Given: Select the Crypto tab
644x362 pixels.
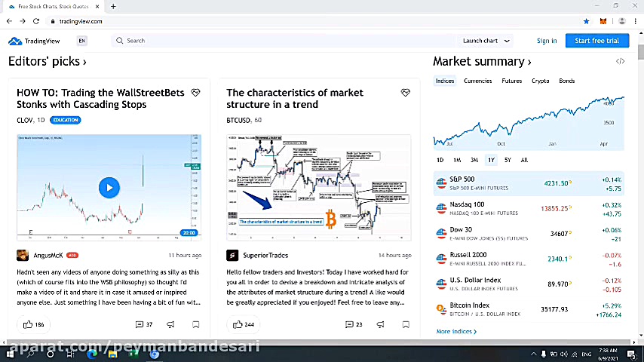Looking at the screenshot, I should tap(540, 81).
